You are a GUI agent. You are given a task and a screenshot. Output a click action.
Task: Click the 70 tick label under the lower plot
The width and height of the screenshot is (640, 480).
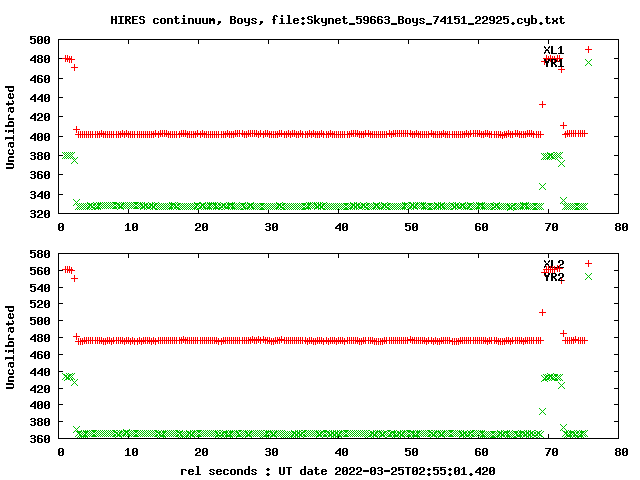(551, 452)
